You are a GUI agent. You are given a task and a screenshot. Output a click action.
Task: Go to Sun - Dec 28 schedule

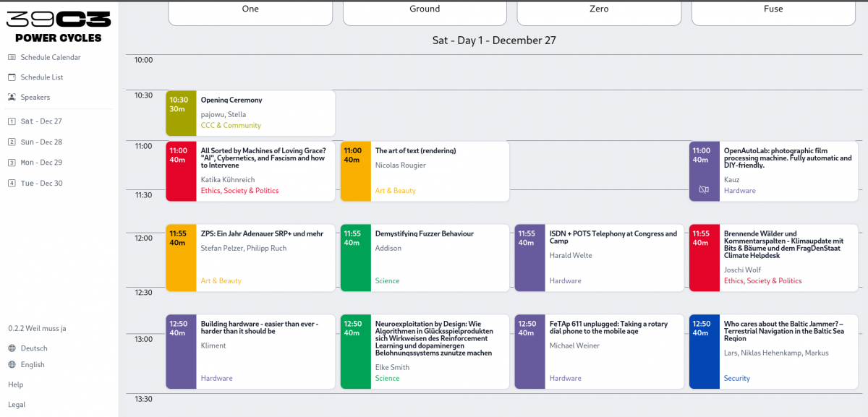41,142
